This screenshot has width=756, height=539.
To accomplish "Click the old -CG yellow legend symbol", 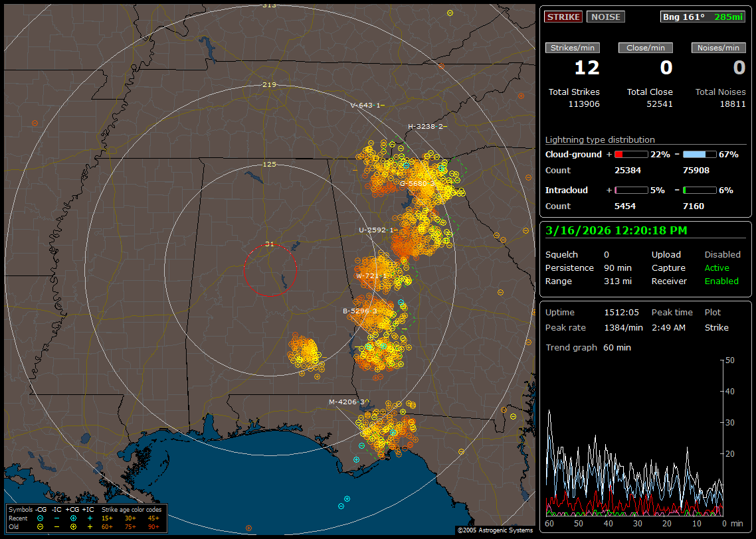I will point(41,526).
